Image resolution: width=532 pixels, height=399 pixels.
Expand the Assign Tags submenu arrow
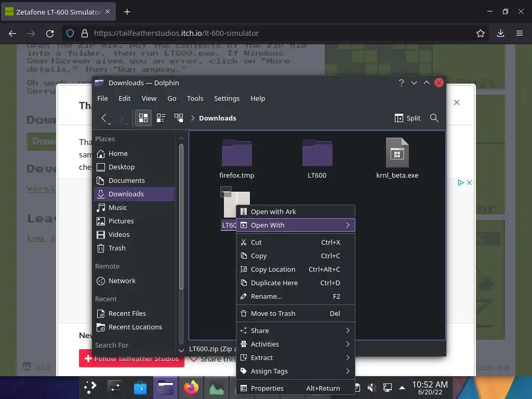(348, 371)
